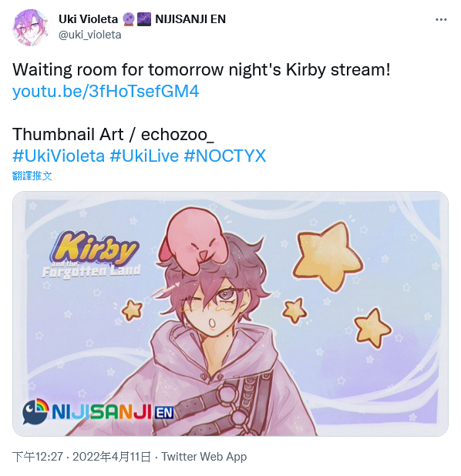Click the Thumbnail Art / echozoo_ credit text
This screenshot has width=461, height=476.
pos(113,134)
